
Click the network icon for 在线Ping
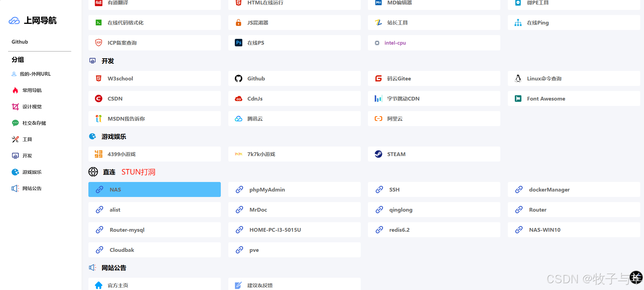click(518, 22)
